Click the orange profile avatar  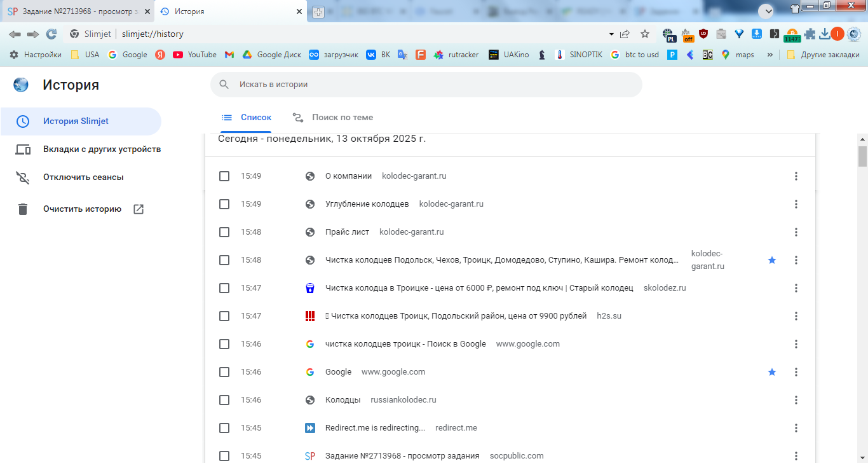pos(837,34)
